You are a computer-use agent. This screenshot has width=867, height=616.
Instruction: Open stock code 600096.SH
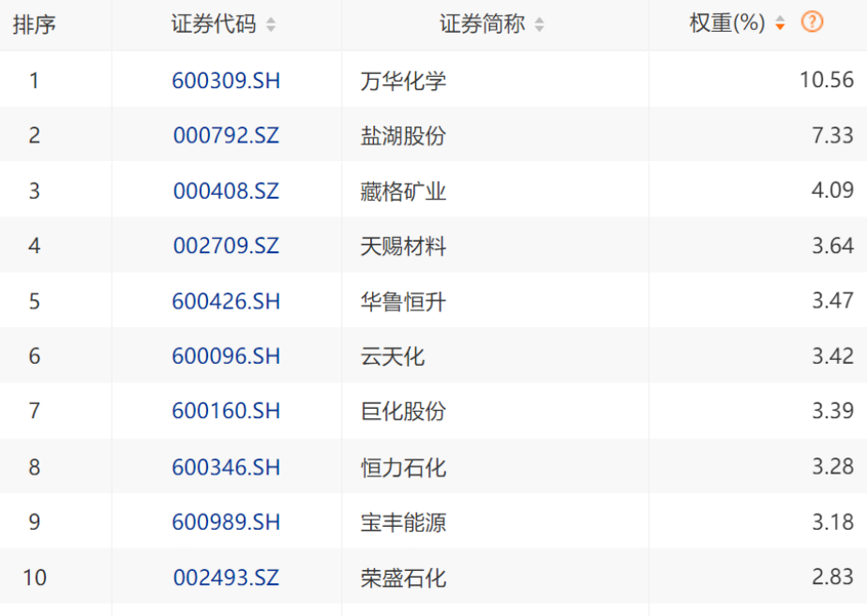point(226,356)
